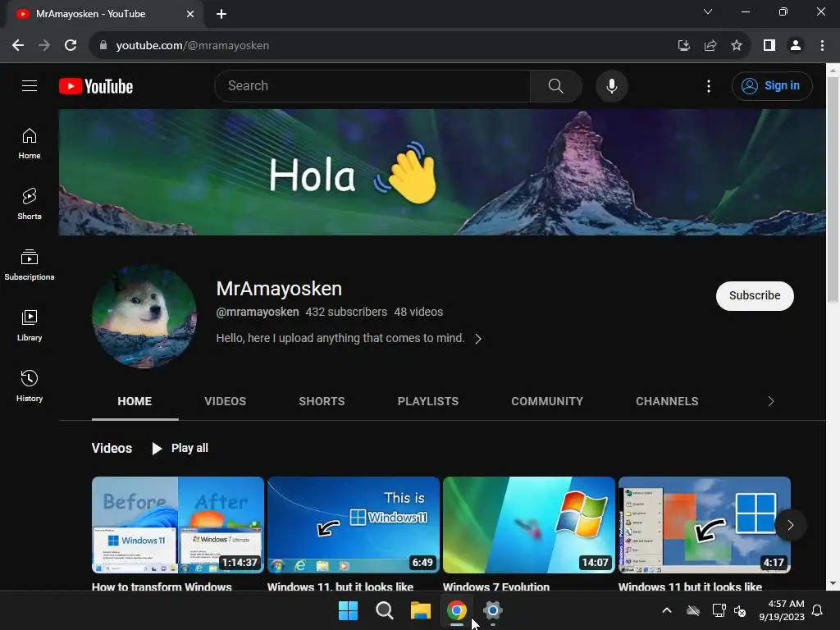This screenshot has width=840, height=630.
Task: Open the 14:07 Windows 7 thumbnail
Action: click(529, 525)
